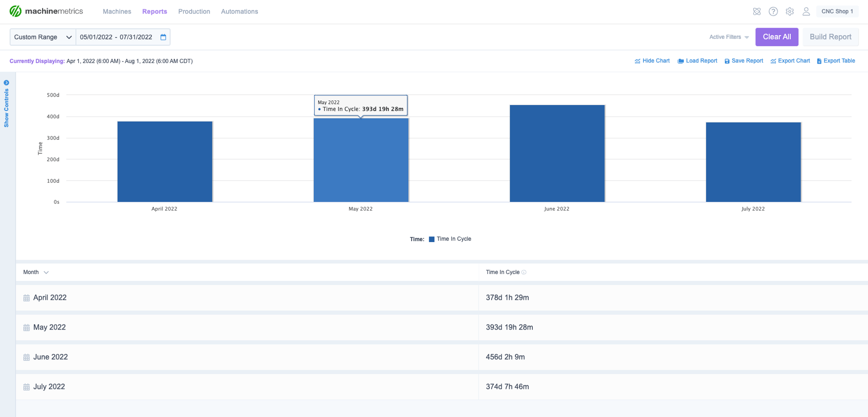Click the Export Table link
The height and width of the screenshot is (417, 868).
point(836,61)
